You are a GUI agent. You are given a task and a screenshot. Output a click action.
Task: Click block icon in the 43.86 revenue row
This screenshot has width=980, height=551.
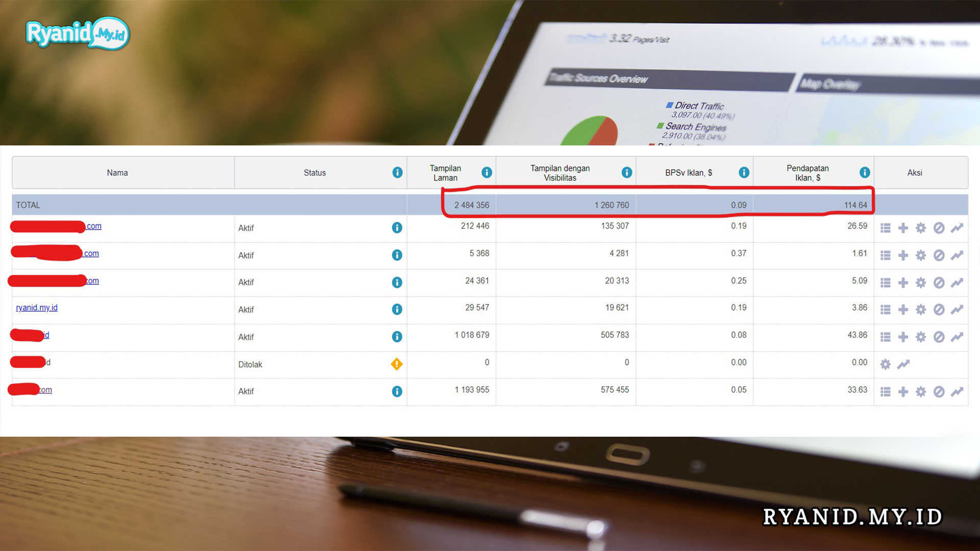(x=939, y=337)
